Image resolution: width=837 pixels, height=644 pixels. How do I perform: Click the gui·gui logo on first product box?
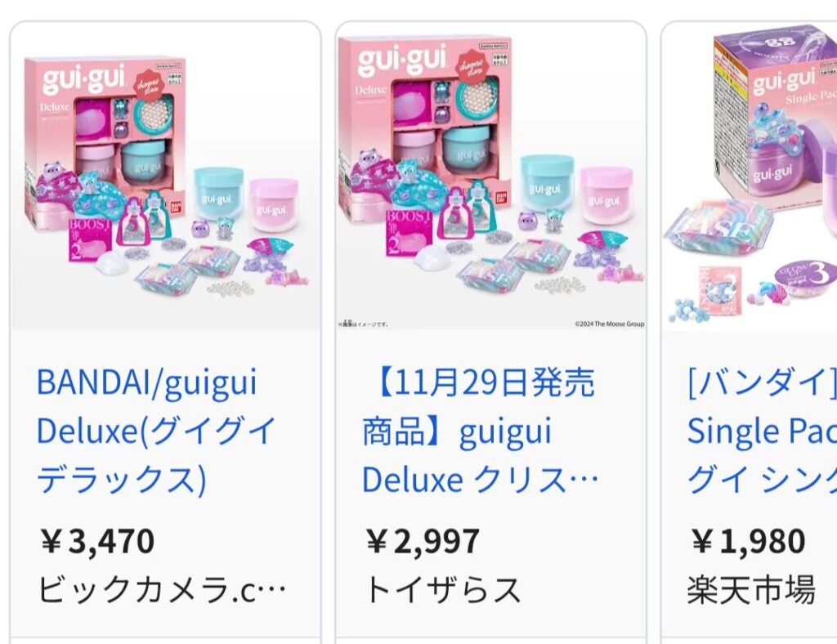(x=84, y=79)
